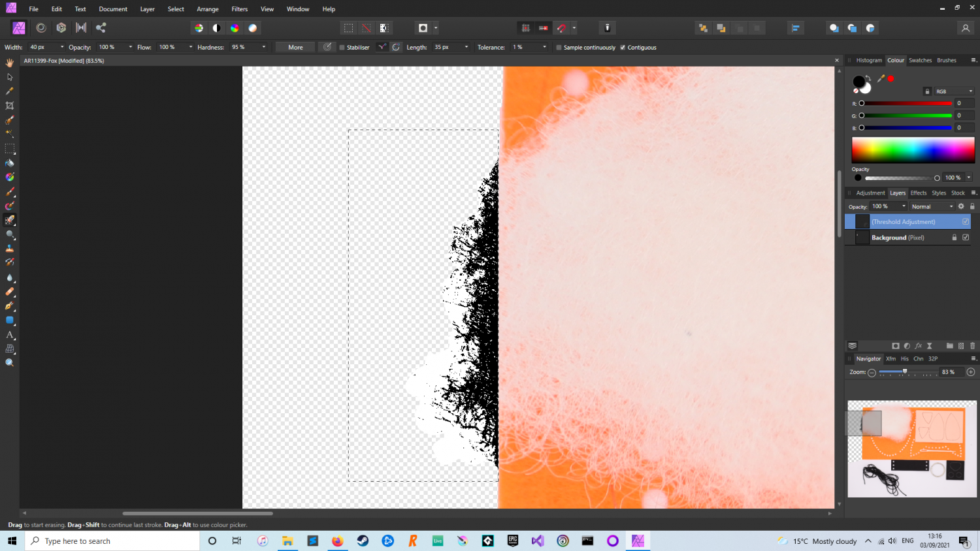Open the Hardness dropdown
The width and height of the screenshot is (980, 551).
click(264, 47)
